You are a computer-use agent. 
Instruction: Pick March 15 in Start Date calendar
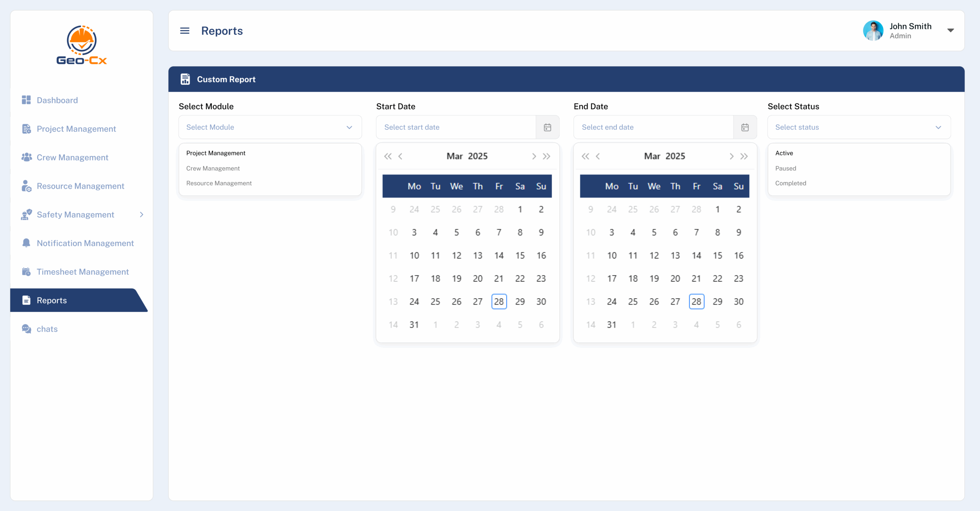(519, 255)
